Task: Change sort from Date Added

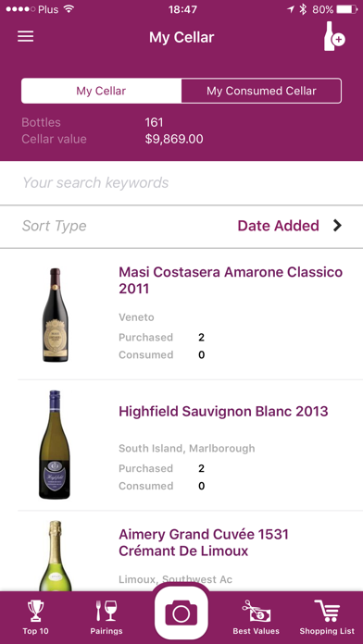Action: [279, 226]
